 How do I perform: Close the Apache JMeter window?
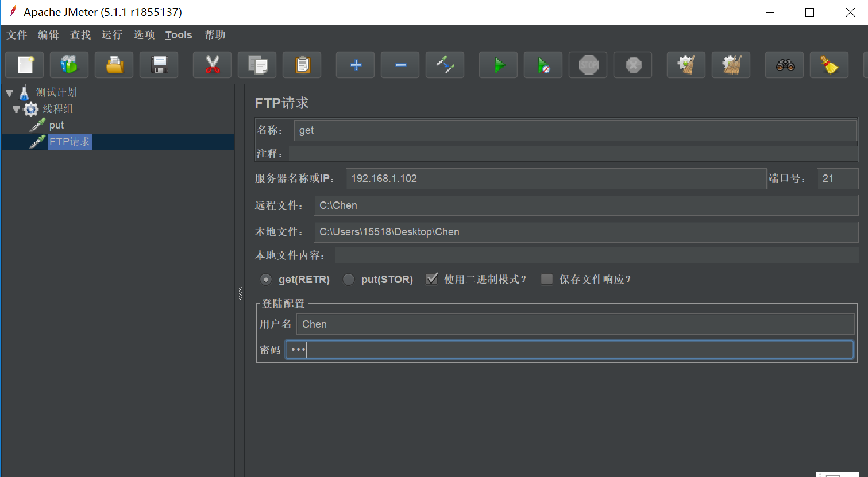tap(850, 12)
